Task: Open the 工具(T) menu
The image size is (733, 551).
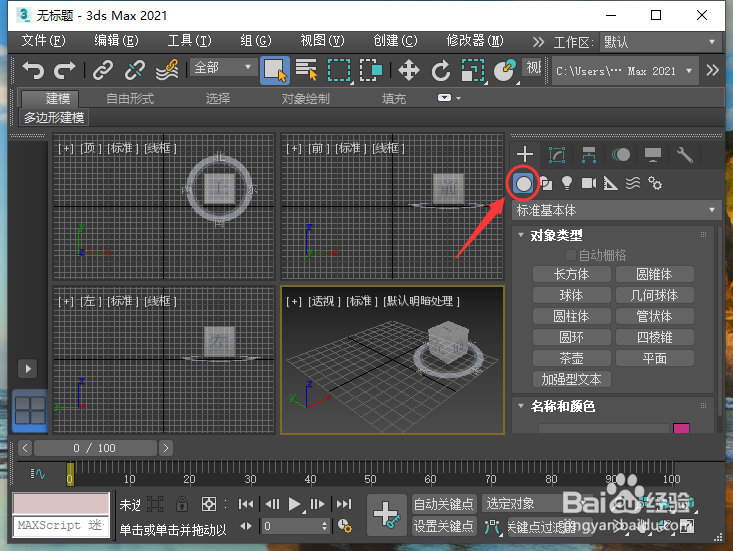Action: click(189, 41)
